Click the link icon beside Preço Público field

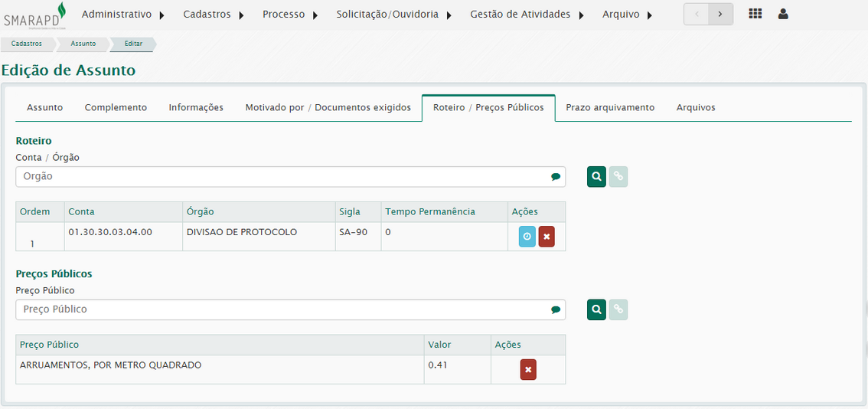[x=618, y=309]
